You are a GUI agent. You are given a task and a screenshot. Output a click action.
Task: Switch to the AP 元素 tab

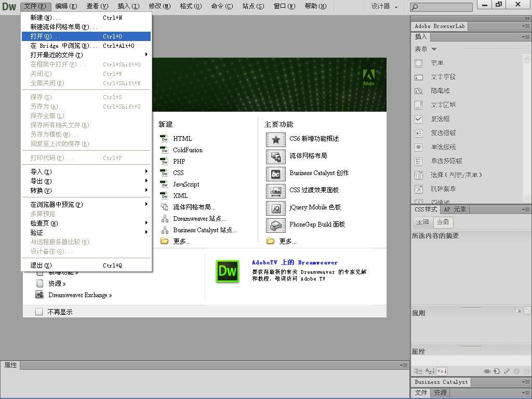[x=455, y=209]
